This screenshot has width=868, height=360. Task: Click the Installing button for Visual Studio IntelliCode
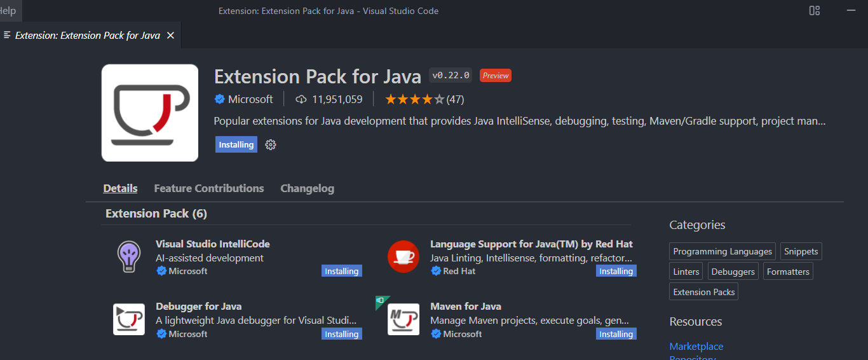(x=342, y=271)
